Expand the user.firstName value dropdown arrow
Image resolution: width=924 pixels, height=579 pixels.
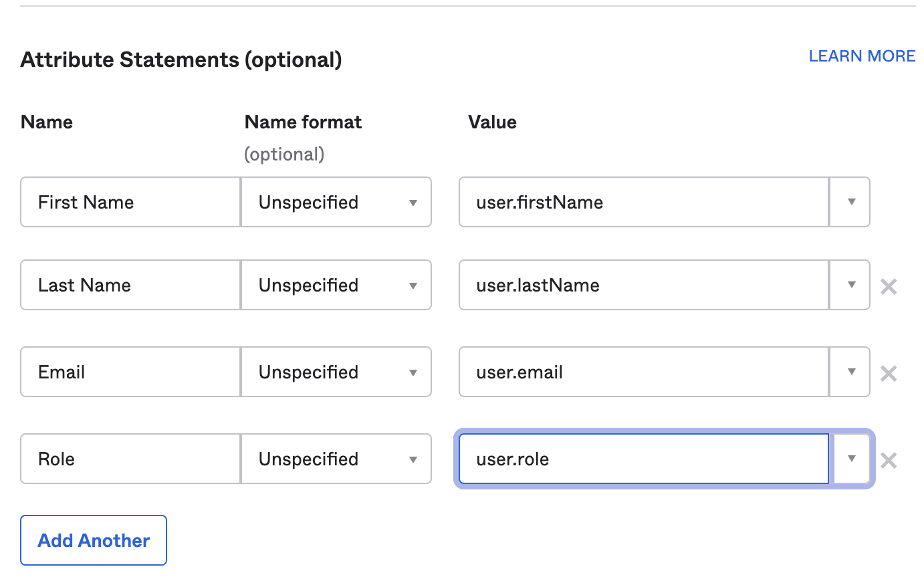(850, 202)
